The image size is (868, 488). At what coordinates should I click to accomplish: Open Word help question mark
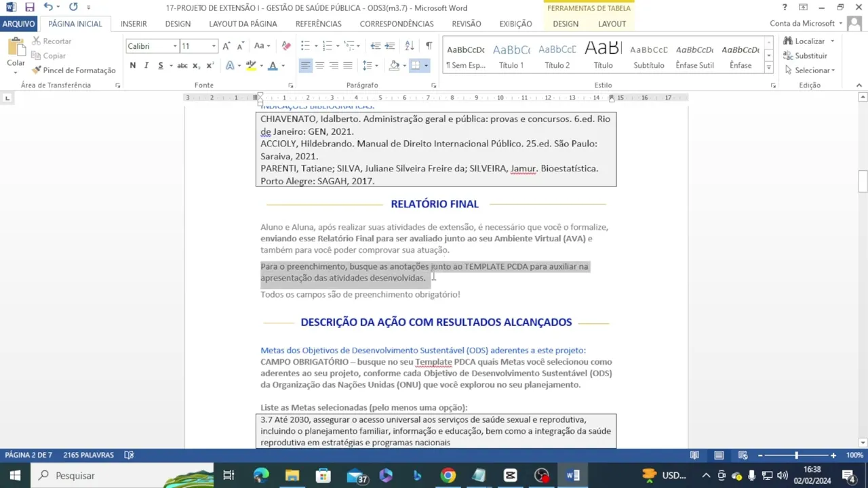[785, 7]
